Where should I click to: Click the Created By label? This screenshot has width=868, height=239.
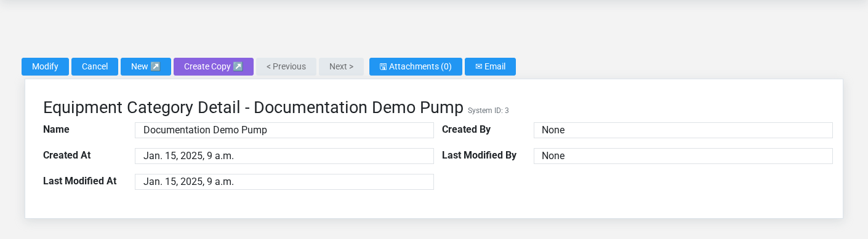coord(466,130)
